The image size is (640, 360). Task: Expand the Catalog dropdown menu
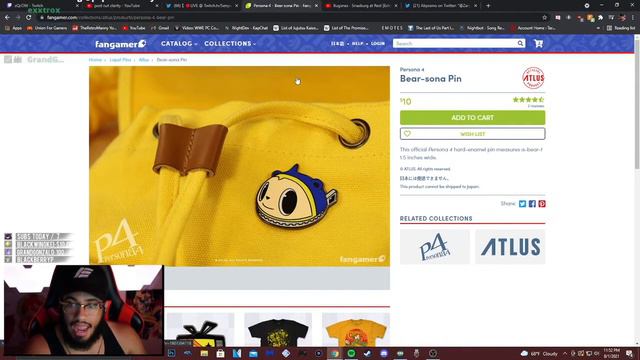pyautogui.click(x=179, y=44)
